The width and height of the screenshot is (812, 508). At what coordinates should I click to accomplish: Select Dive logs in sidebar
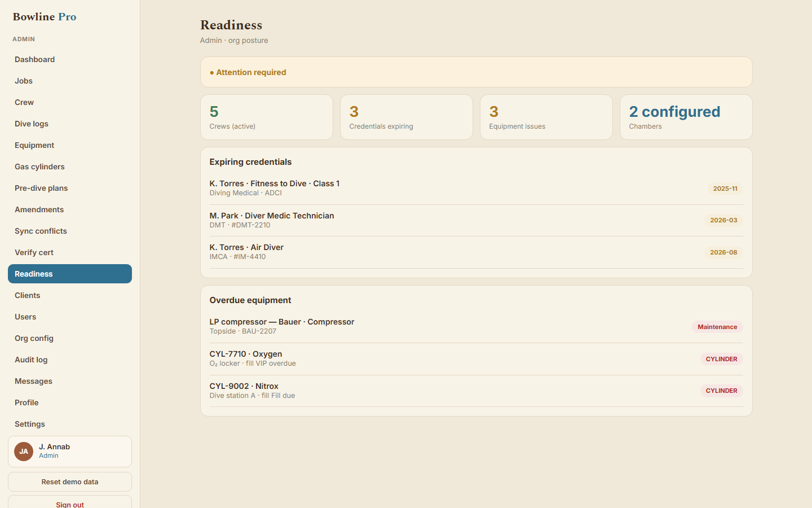point(70,124)
